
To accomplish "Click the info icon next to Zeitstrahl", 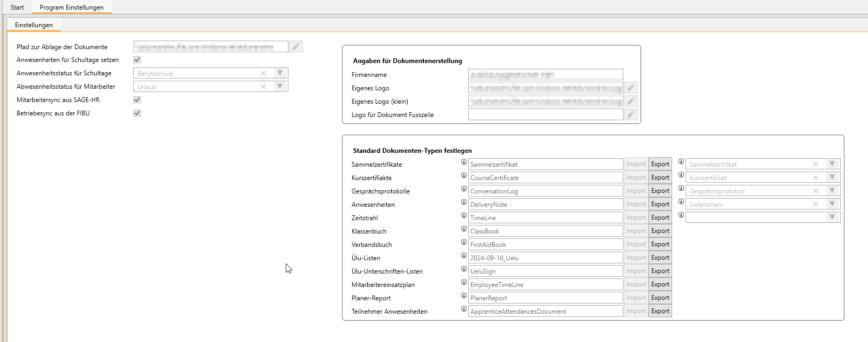I will [464, 215].
